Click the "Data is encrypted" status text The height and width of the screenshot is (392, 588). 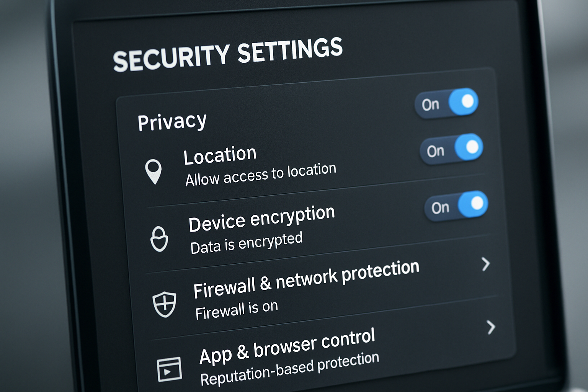246,243
